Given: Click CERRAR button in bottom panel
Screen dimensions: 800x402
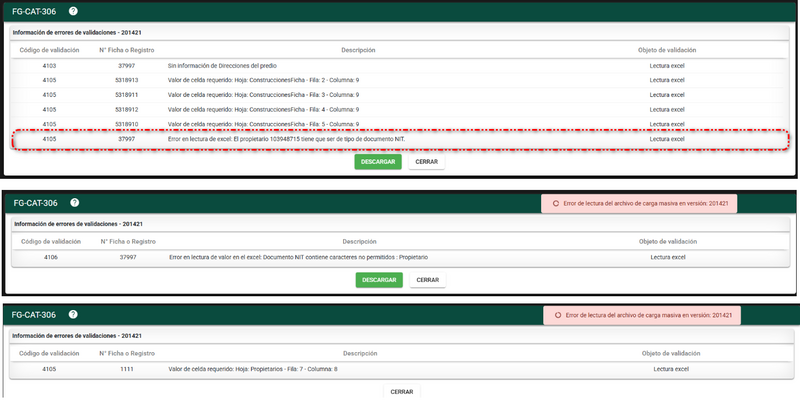Looking at the screenshot, I should pyautogui.click(x=402, y=392).
